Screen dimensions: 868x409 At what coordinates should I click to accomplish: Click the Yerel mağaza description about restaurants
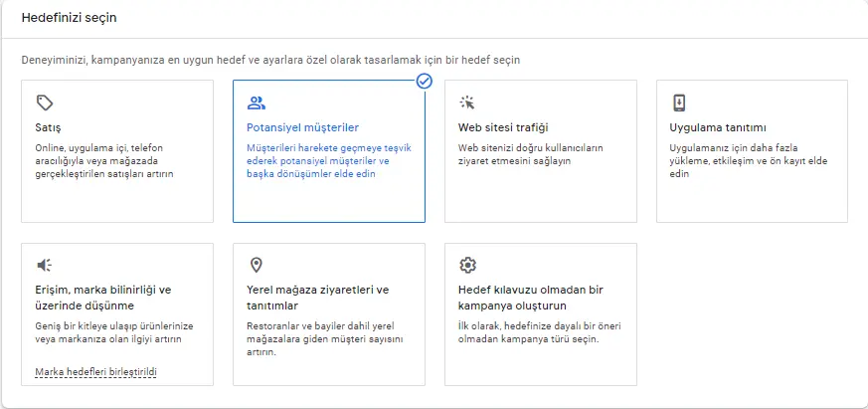[324, 339]
